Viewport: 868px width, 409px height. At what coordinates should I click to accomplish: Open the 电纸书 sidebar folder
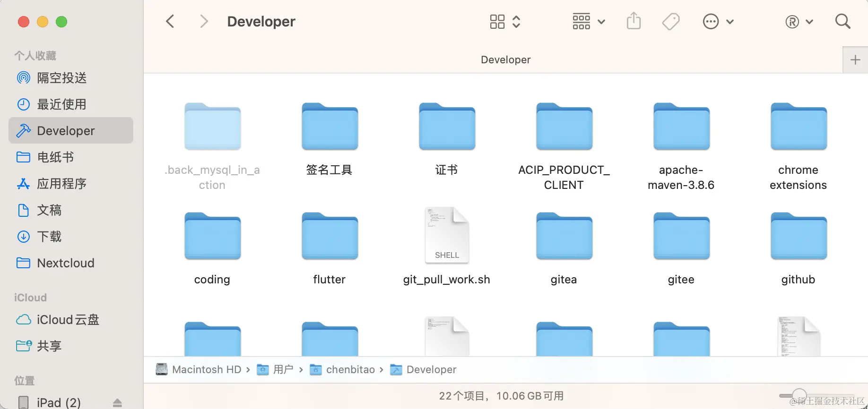(71, 157)
